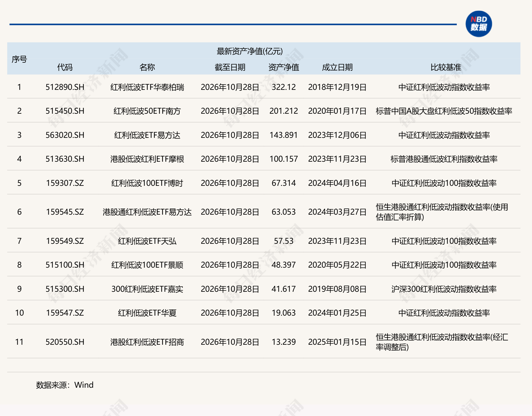Click the 最新资产净值(亿元) group header
532x416 pixels.
[x=250, y=51]
